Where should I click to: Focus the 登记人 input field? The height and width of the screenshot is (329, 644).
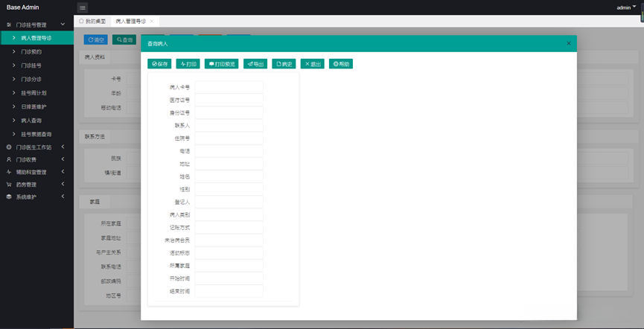(x=229, y=202)
